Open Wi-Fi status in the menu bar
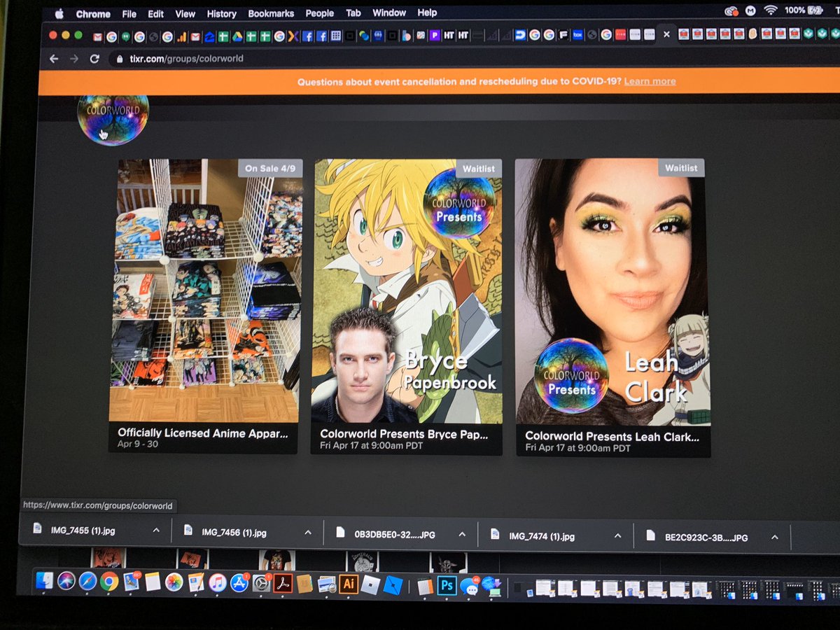 pos(771,10)
